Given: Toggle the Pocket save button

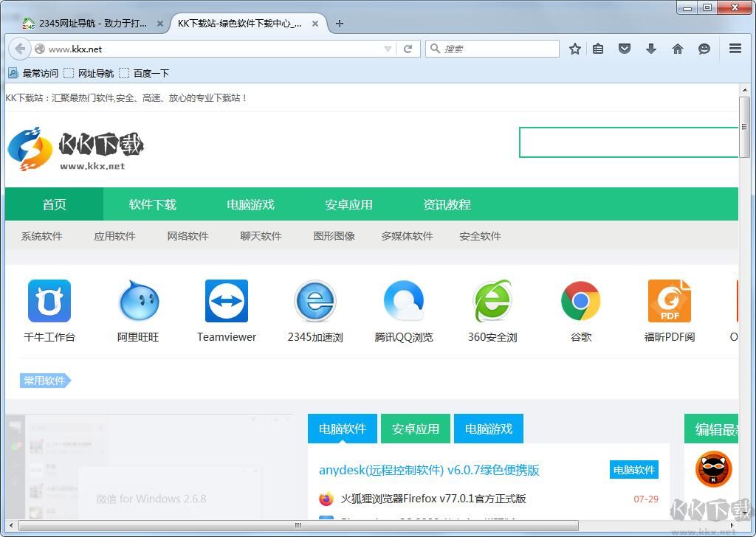Looking at the screenshot, I should pos(625,49).
